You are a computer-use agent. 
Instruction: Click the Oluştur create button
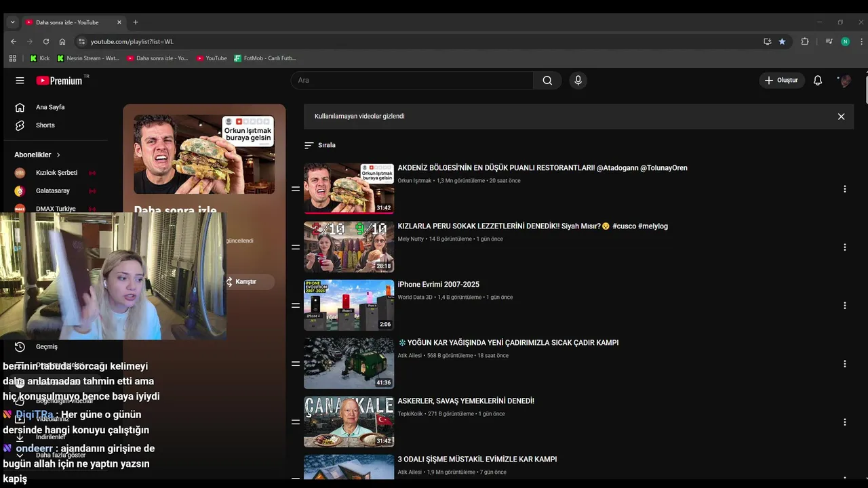click(x=782, y=80)
